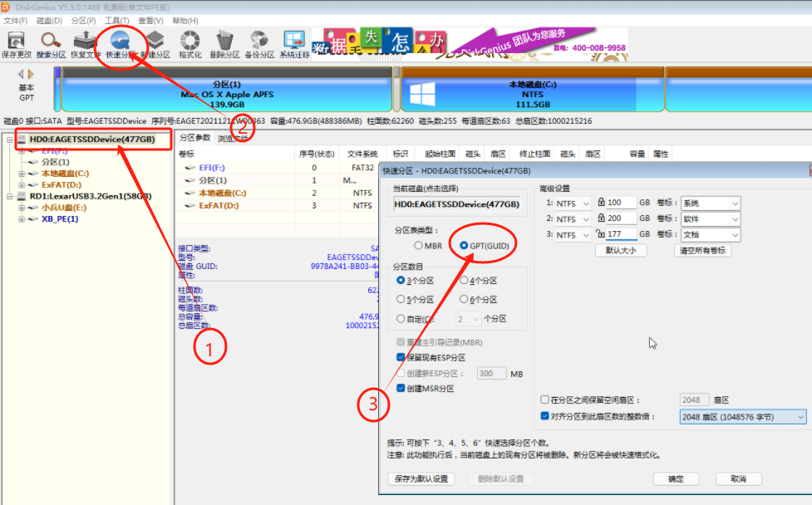Toggle the lock icon beside the 100 GB size

(601, 203)
